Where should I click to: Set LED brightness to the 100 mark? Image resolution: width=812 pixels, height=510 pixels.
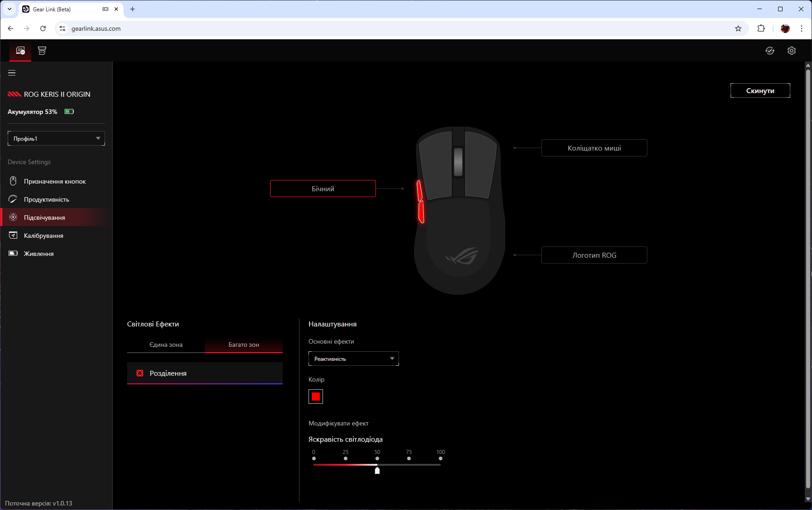click(441, 458)
